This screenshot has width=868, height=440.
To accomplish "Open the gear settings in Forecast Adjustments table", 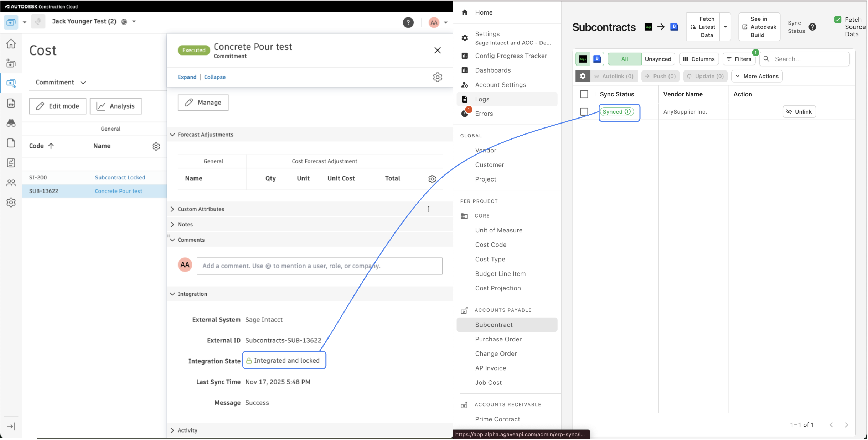I will pos(432,179).
